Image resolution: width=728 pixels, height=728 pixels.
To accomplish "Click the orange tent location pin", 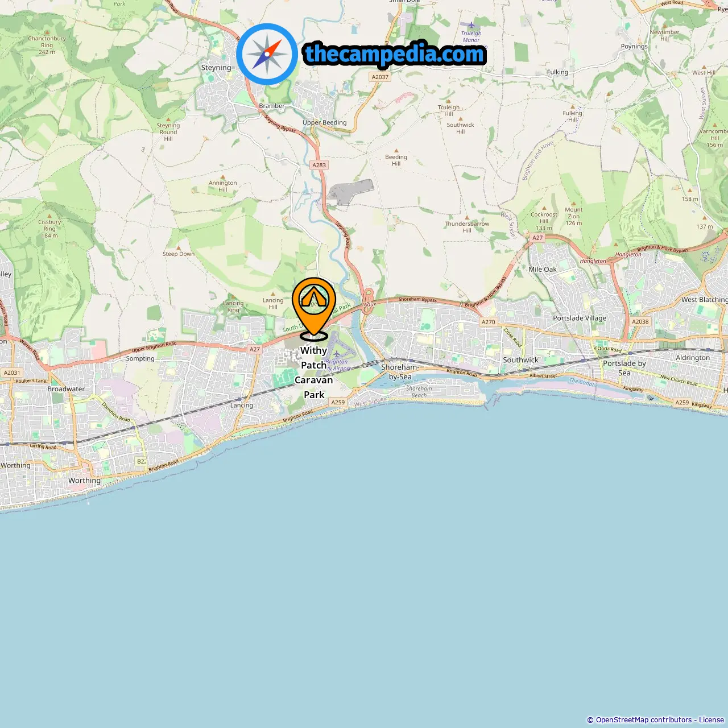I will pos(314,308).
